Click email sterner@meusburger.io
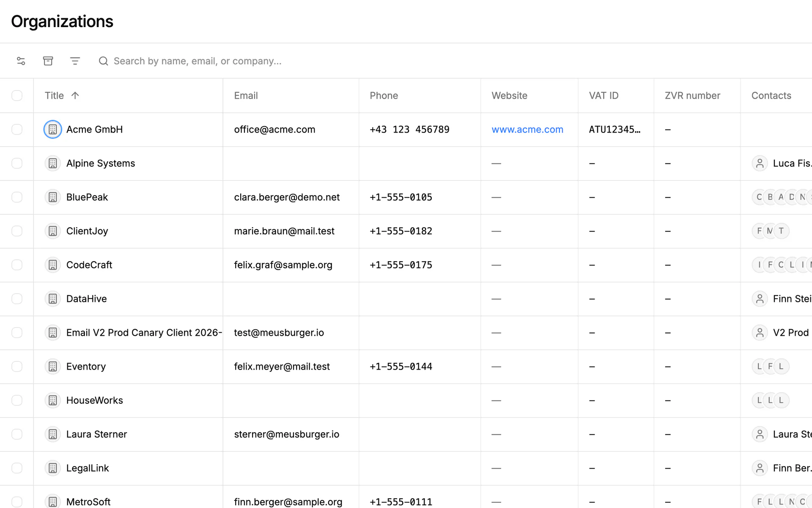The height and width of the screenshot is (508, 812). tap(286, 434)
